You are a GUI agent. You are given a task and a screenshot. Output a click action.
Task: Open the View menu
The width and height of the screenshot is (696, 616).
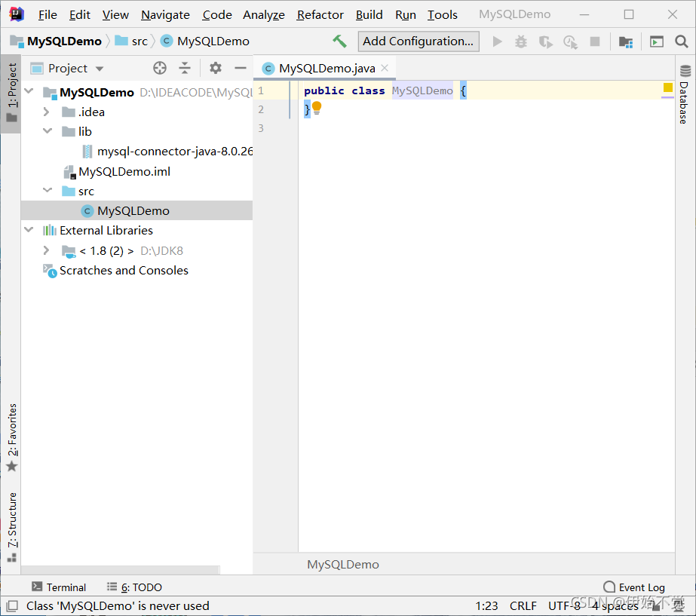(x=115, y=14)
